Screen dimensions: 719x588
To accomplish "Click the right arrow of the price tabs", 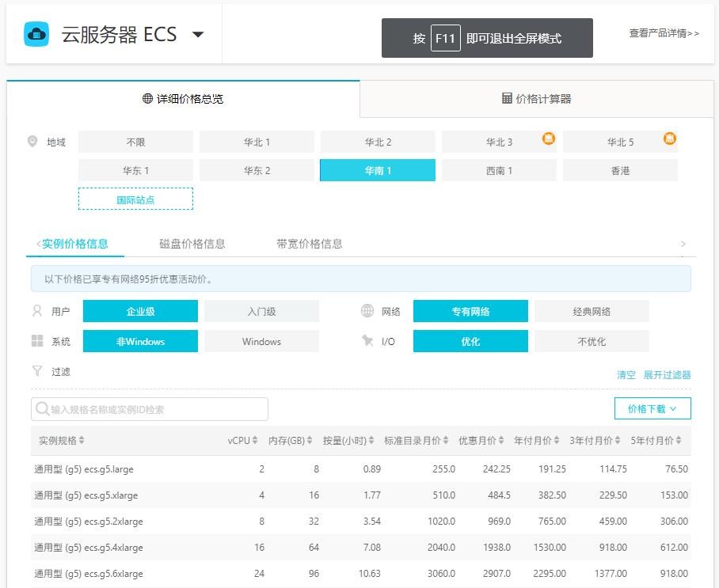I will point(683,244).
